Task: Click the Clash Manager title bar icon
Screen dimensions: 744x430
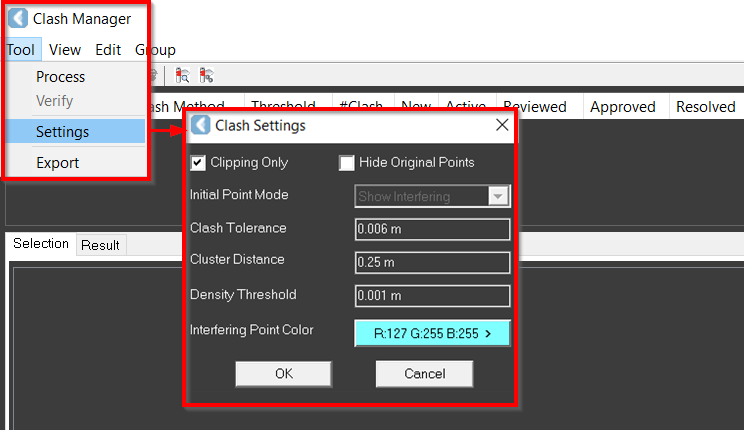Action: (x=17, y=18)
